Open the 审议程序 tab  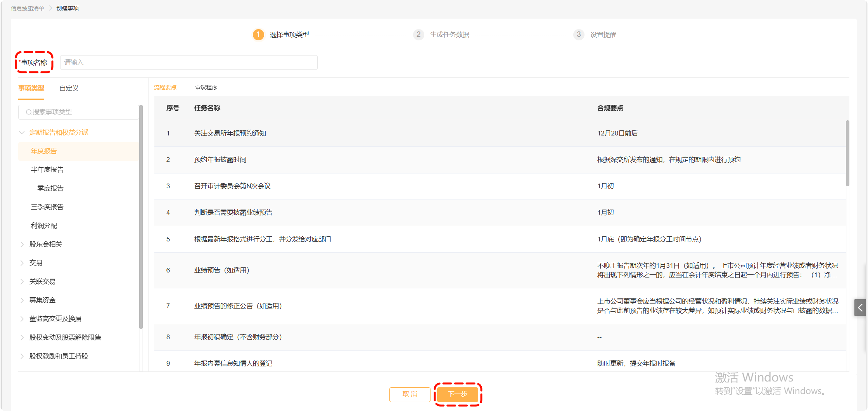[206, 88]
